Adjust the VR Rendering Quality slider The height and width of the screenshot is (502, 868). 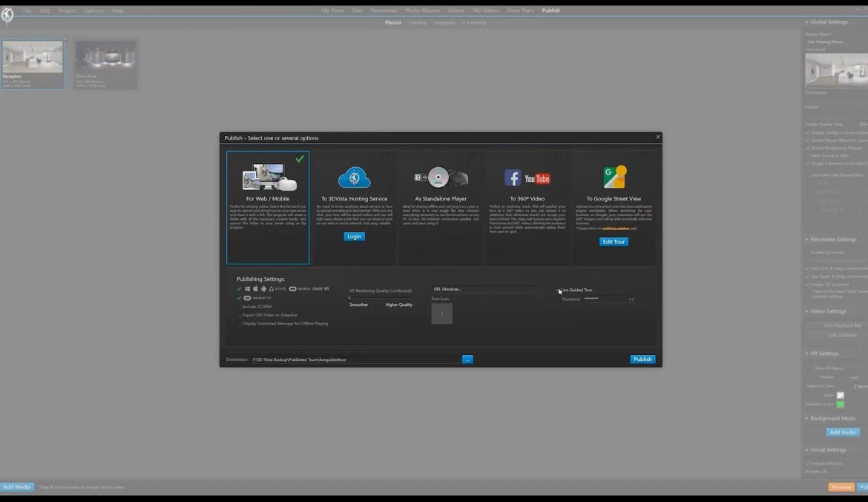pos(349,297)
